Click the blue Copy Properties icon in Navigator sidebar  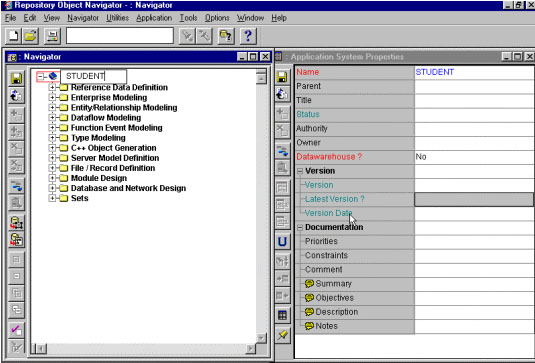[x=16, y=186]
